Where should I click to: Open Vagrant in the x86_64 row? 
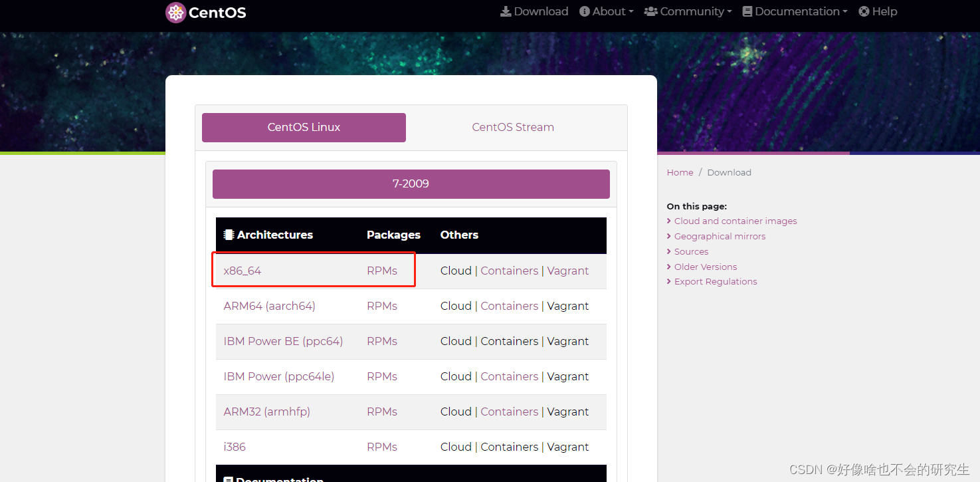pyautogui.click(x=568, y=271)
